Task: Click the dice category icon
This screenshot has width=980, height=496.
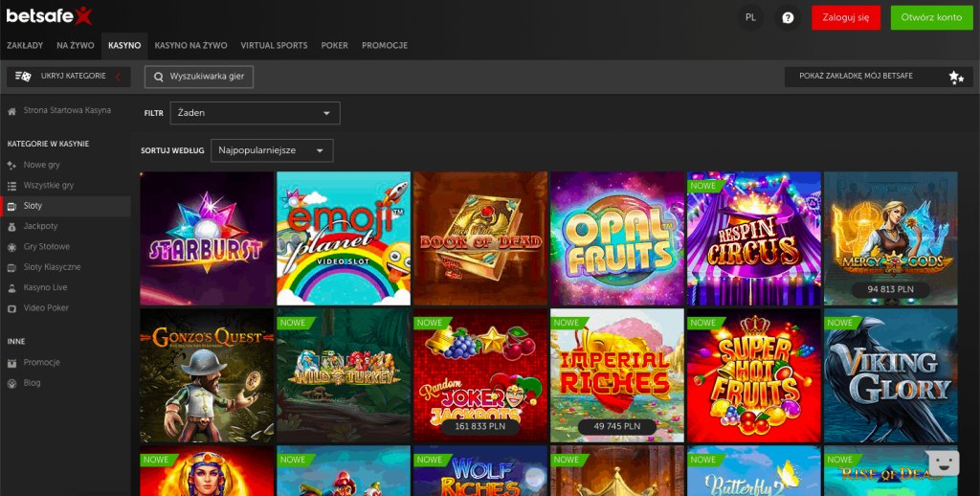Action: click(23, 77)
